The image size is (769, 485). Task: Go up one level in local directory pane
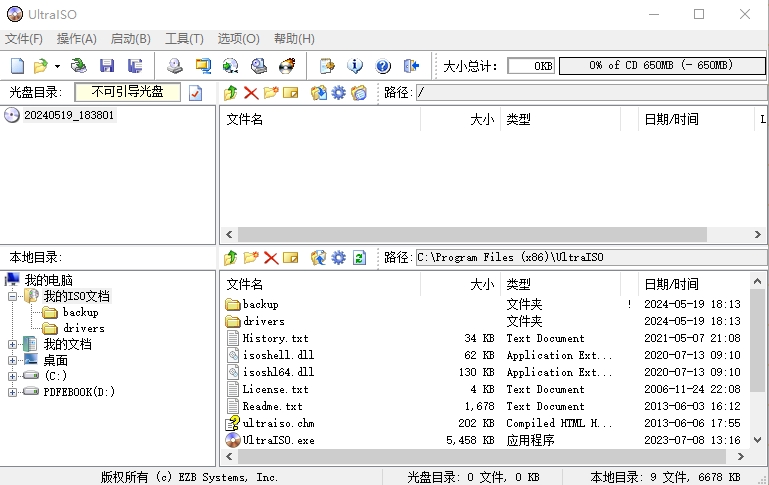[231, 257]
